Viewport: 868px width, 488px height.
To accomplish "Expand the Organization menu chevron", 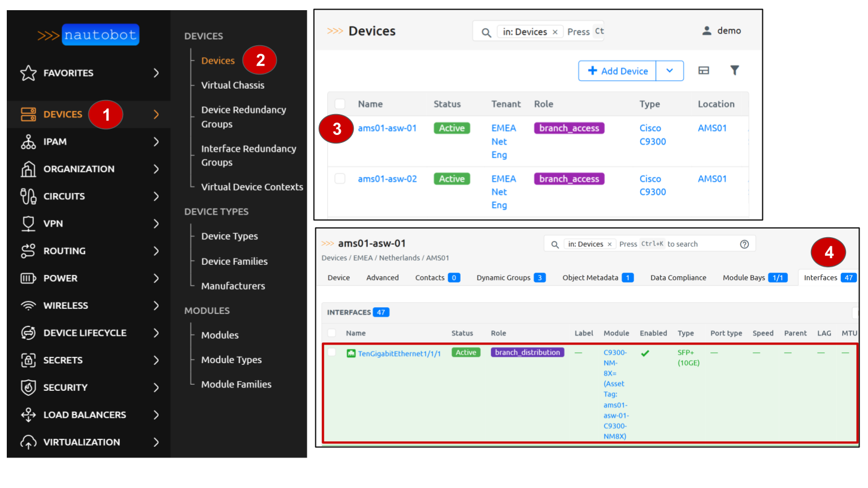I will click(x=157, y=169).
